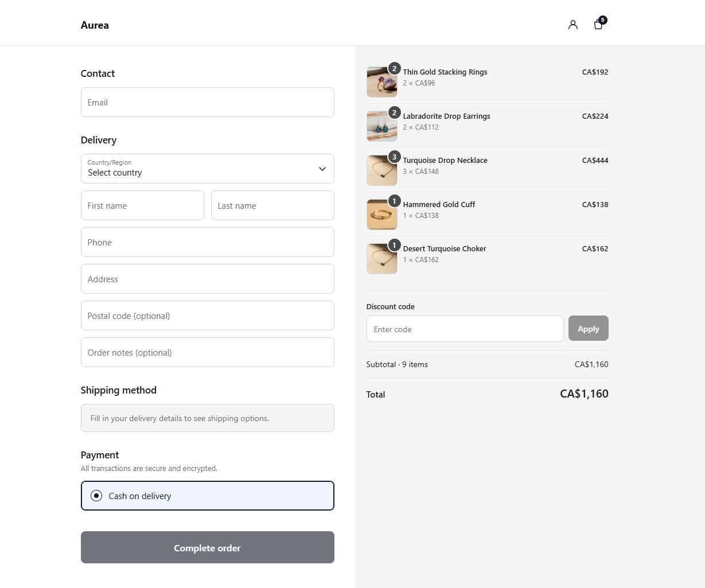The width and height of the screenshot is (705, 588).
Task: Click the CA$444 line price
Action: tap(595, 160)
